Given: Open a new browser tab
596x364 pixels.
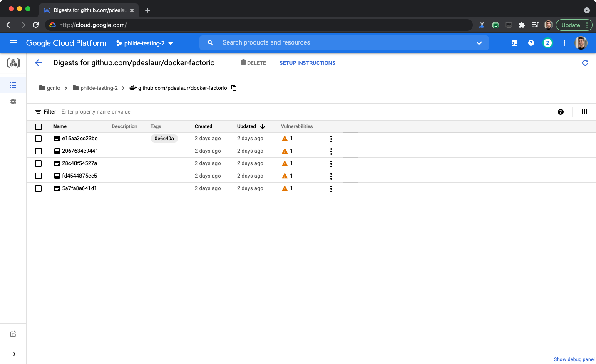Looking at the screenshot, I should pyautogui.click(x=148, y=10).
